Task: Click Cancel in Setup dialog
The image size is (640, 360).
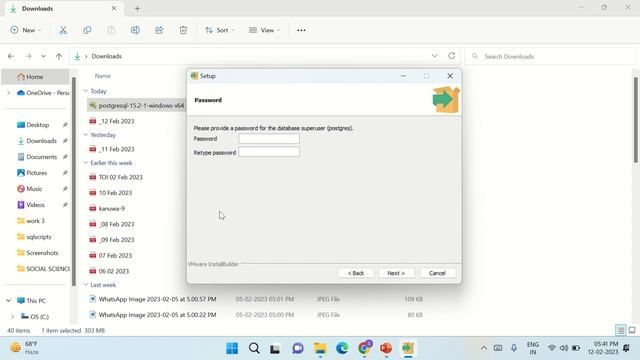Action: click(x=437, y=273)
